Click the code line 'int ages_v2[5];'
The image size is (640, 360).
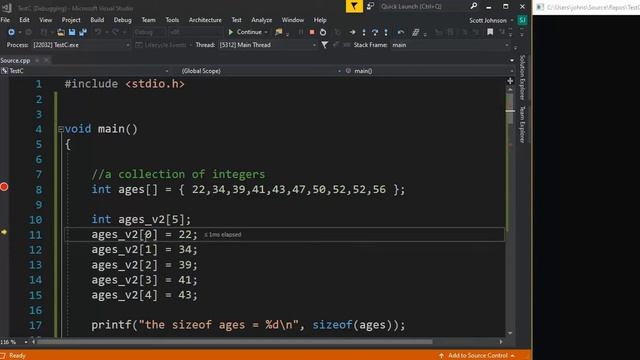[141, 220]
